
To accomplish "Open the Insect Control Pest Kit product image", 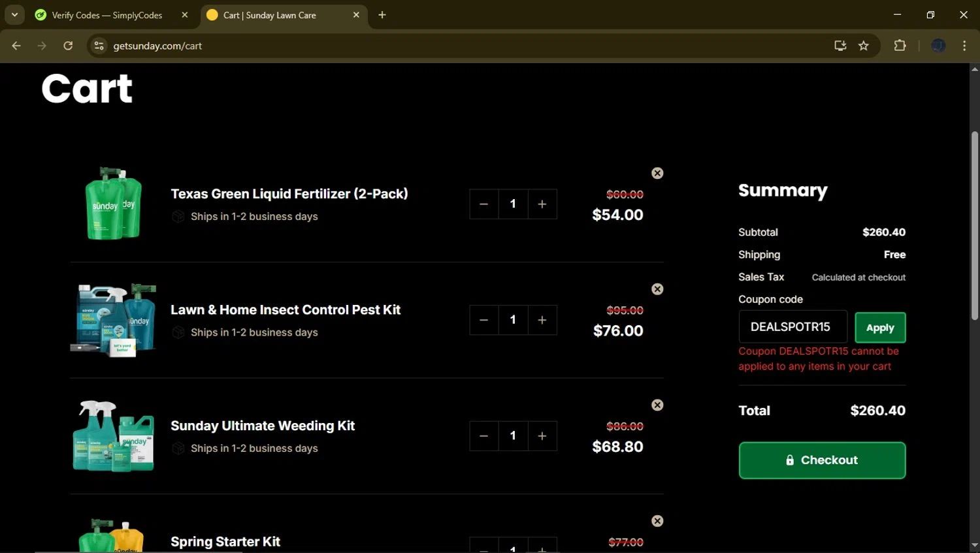I will (114, 320).
